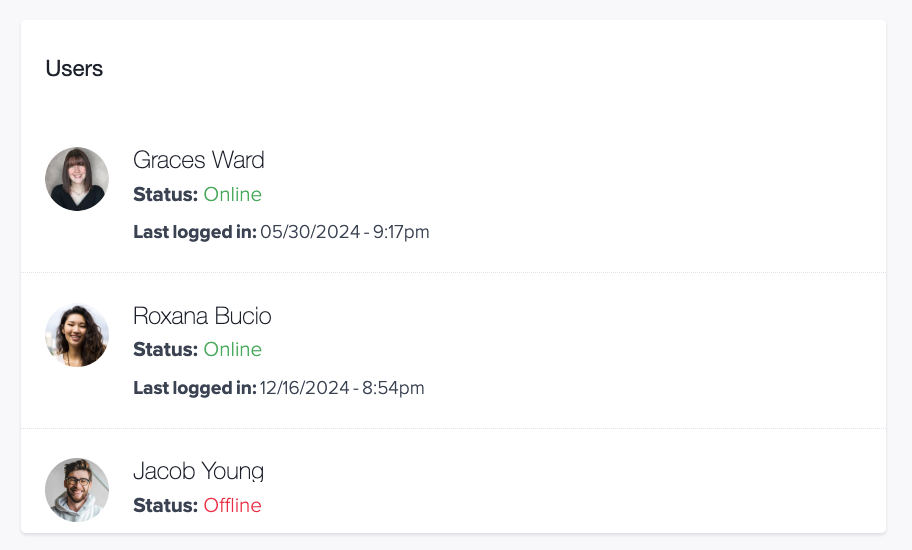Open the Roxana Bucio user name
The width and height of the screenshot is (912, 550).
point(202,316)
